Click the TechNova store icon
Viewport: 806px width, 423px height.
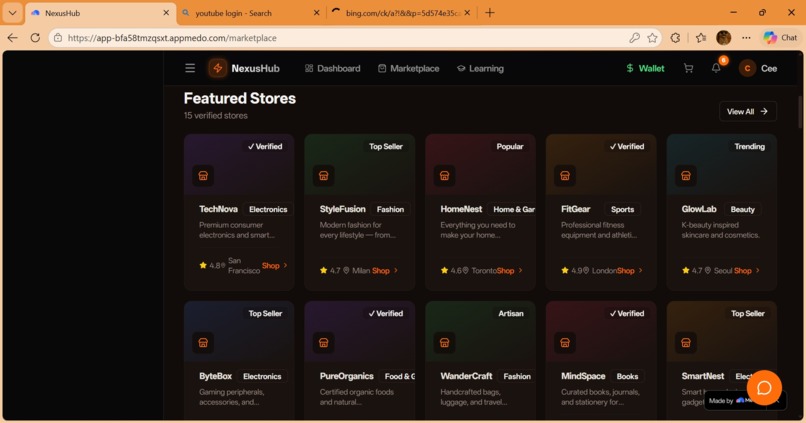[203, 176]
